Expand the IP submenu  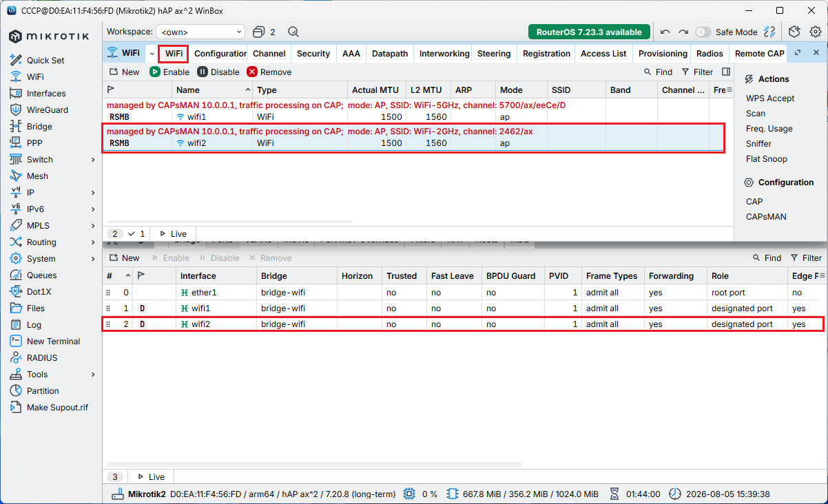93,192
